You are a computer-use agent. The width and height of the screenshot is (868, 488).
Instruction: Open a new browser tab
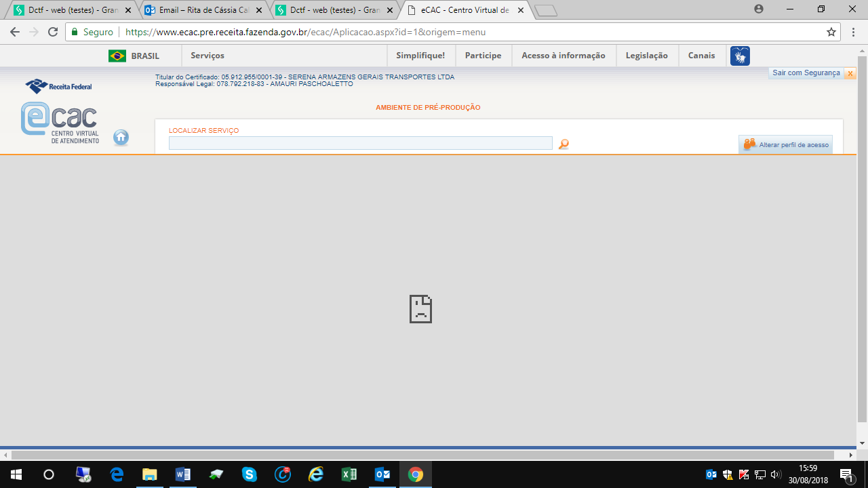545,11
